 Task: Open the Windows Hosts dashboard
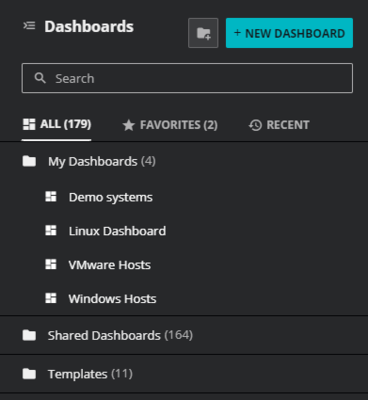(x=112, y=299)
